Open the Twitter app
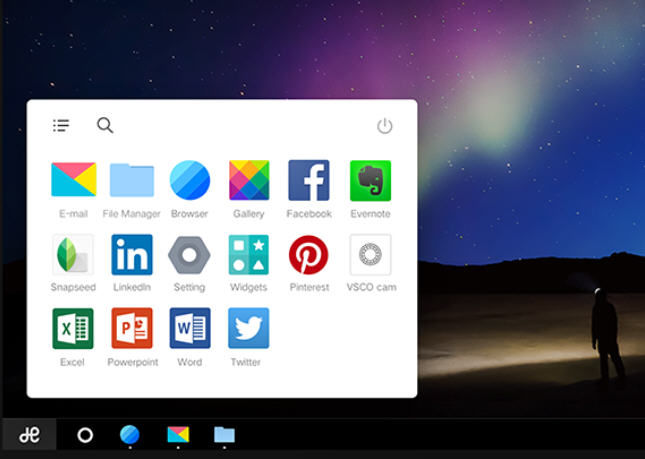The image size is (645, 459). tap(249, 328)
